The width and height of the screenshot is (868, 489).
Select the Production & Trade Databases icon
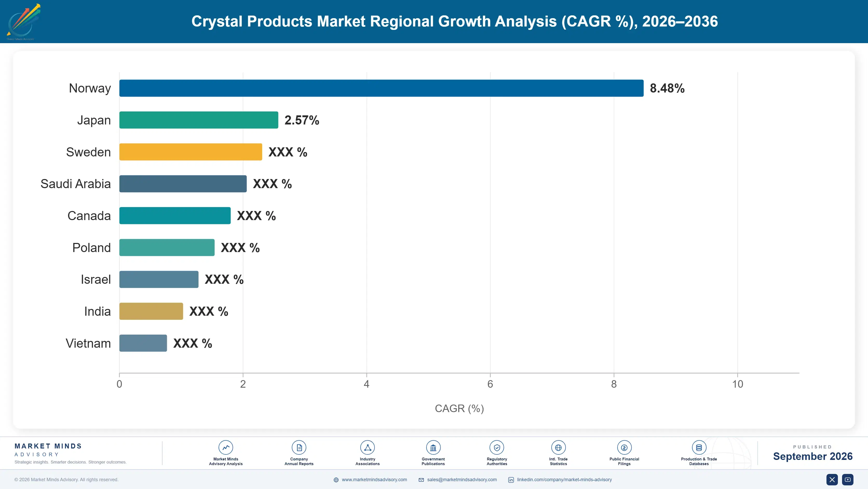point(699,447)
